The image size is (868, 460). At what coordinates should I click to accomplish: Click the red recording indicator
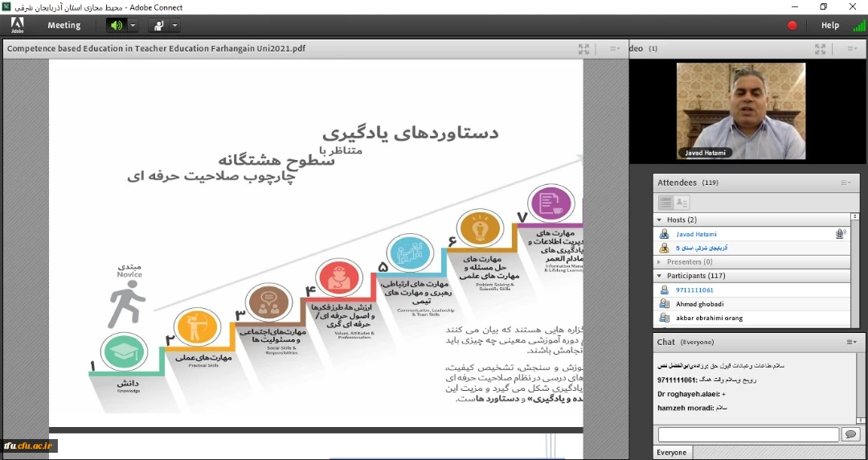pos(792,25)
